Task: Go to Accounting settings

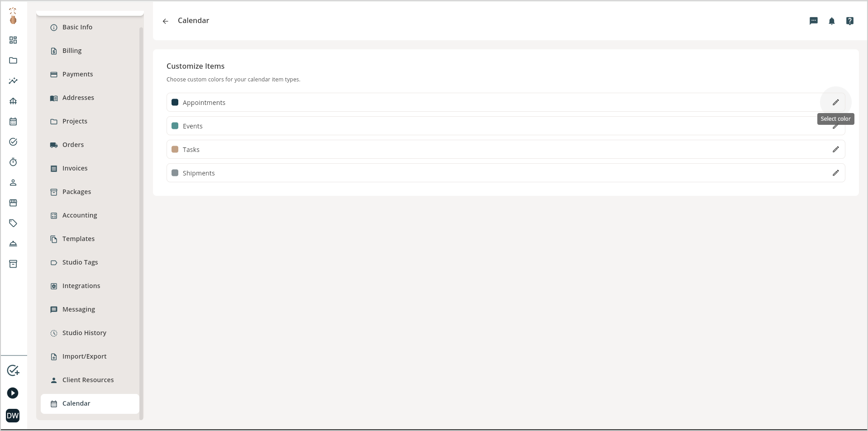Action: point(90,215)
